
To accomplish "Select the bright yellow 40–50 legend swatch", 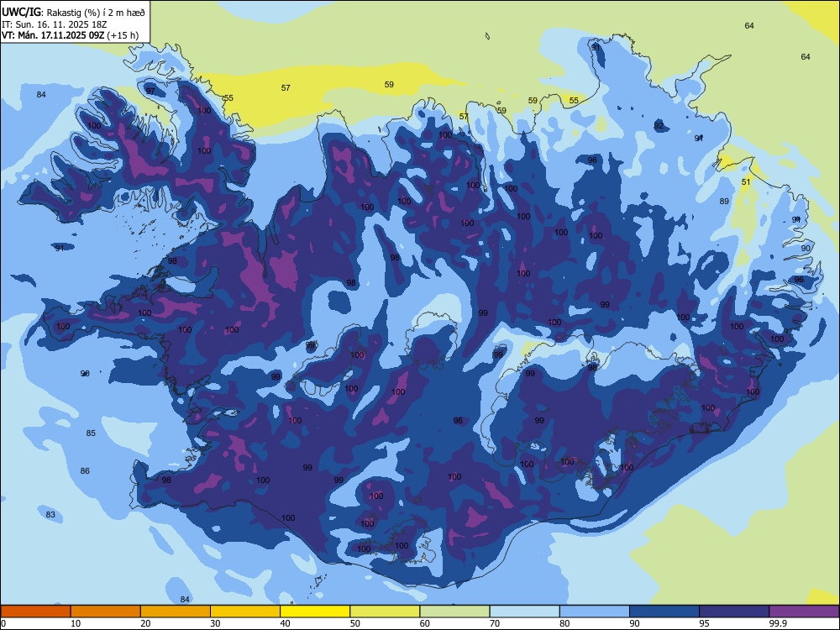I will pos(315,612).
